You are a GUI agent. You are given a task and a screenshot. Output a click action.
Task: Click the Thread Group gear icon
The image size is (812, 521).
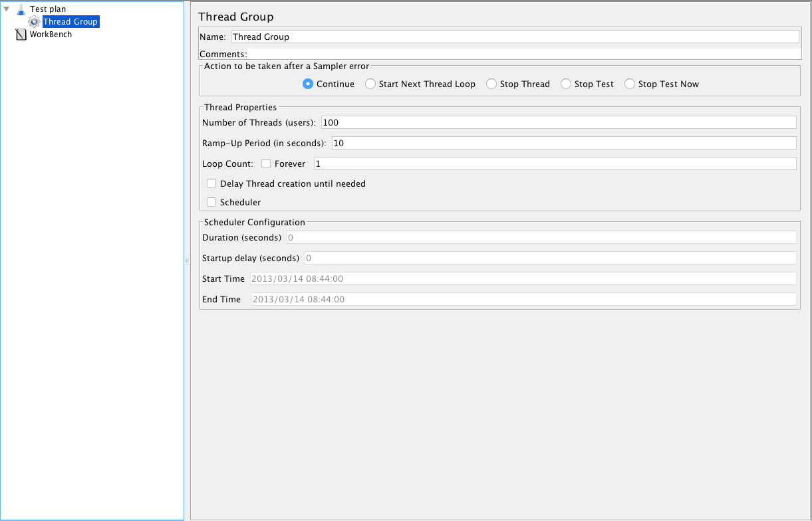point(35,22)
